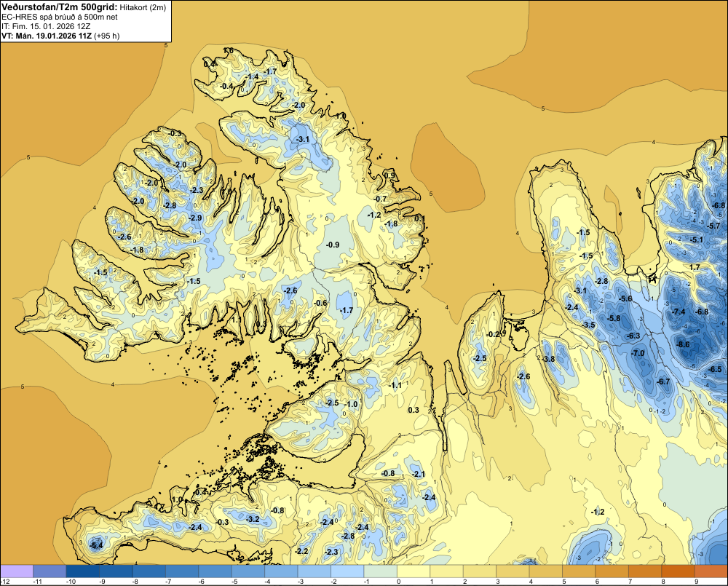Select the coldest reading -8.6
Screen dimensions: 728x586
click(683, 344)
